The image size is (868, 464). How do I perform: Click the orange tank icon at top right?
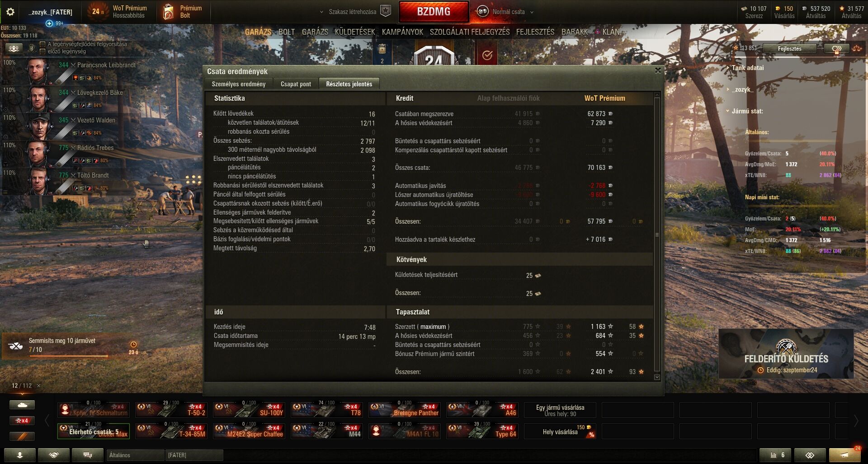pyautogui.click(x=857, y=48)
